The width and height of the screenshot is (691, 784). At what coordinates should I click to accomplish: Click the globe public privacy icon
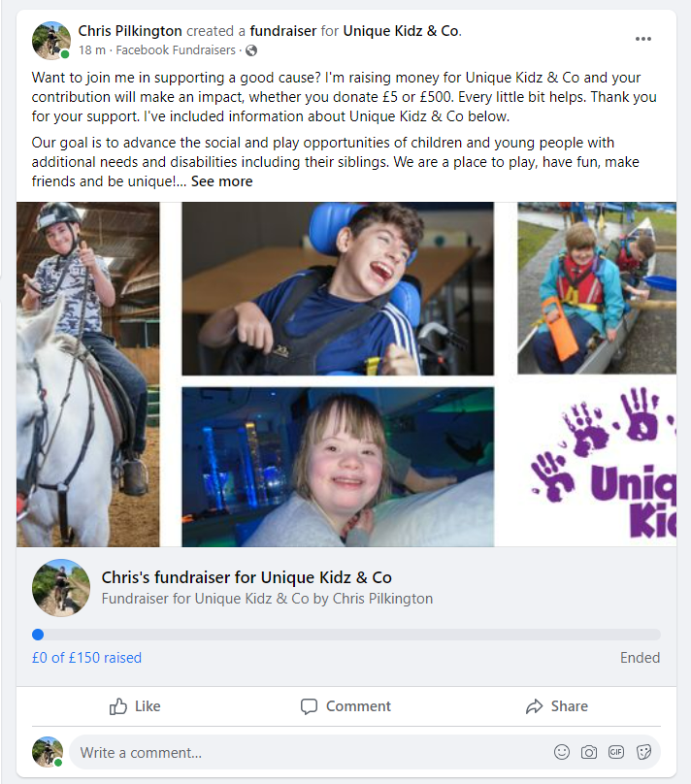tap(251, 50)
